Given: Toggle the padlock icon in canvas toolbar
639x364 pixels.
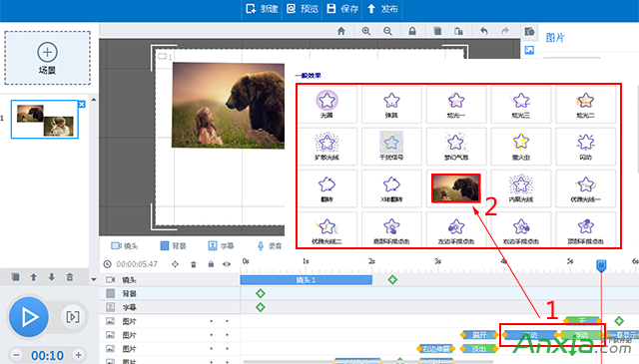Looking at the screenshot, I should pyautogui.click(x=412, y=31).
